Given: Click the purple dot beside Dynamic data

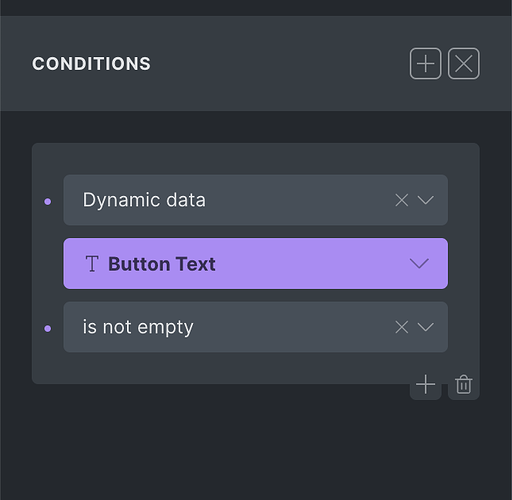Looking at the screenshot, I should pyautogui.click(x=48, y=201).
